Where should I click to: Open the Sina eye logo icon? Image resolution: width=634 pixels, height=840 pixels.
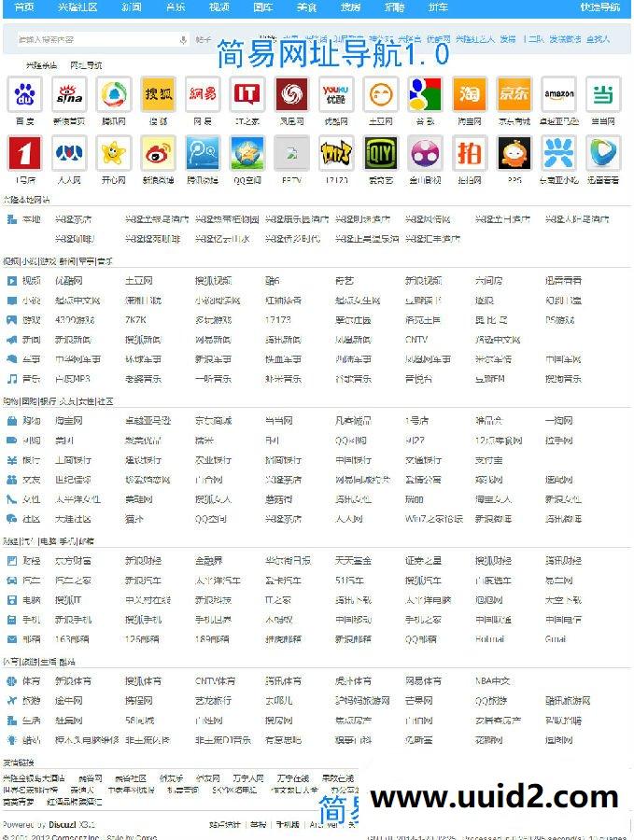tap(69, 94)
